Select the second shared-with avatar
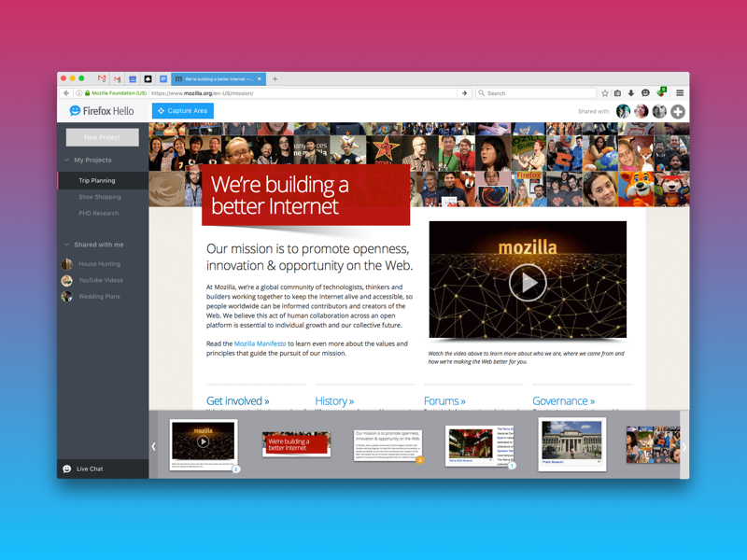Image resolution: width=747 pixels, height=560 pixels. tap(641, 111)
